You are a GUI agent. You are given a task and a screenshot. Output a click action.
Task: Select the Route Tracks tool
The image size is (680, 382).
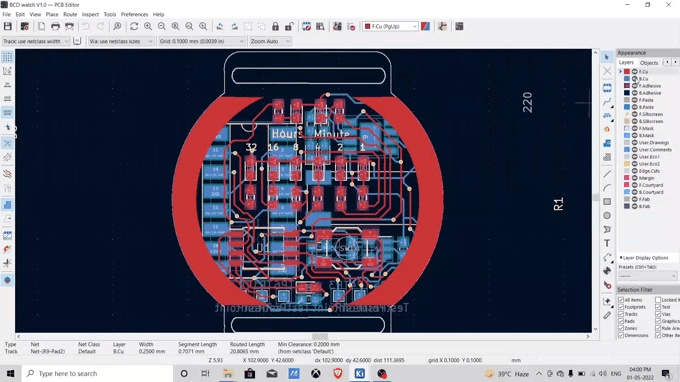click(x=607, y=102)
